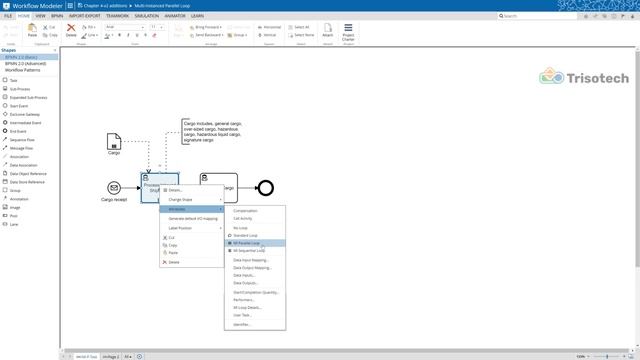Pick the Exclusive Gateway shape
This screenshot has width=640, height=360.
tap(22, 114)
